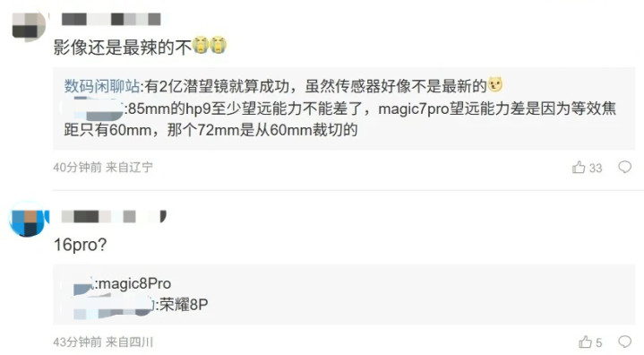Click the blurred username before '85mm的hp9'
The height and width of the screenshot is (355, 644).
(x=94, y=108)
